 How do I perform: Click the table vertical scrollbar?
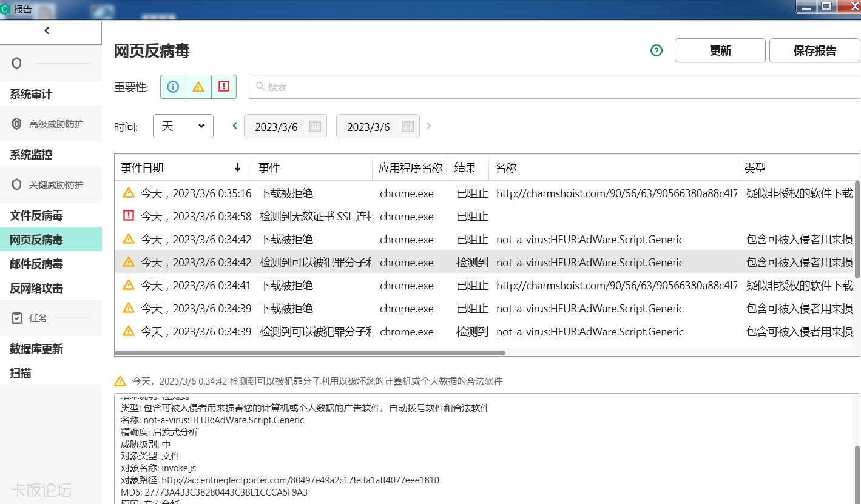click(x=857, y=229)
